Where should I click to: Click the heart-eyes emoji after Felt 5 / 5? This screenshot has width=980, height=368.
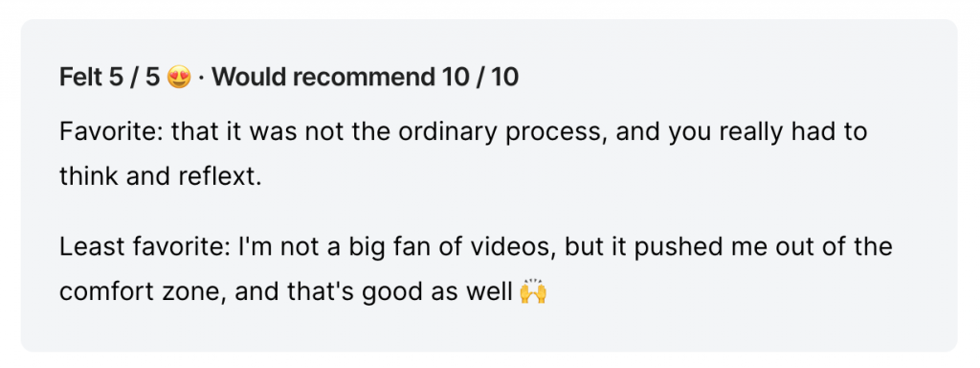(x=179, y=78)
